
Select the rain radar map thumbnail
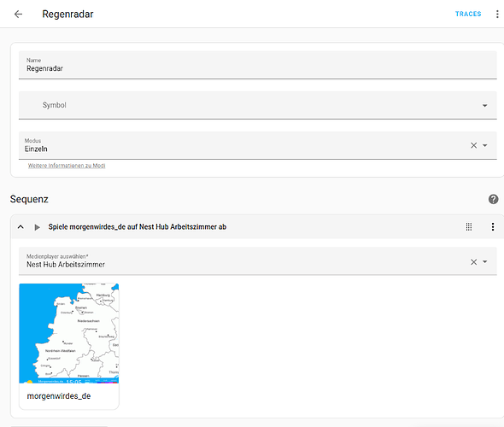(x=69, y=333)
